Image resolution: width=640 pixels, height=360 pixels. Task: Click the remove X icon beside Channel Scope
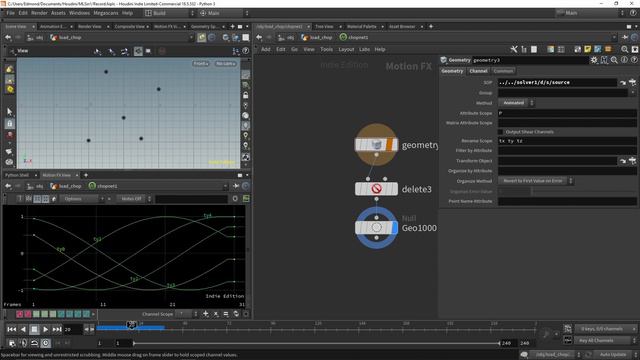(216, 314)
